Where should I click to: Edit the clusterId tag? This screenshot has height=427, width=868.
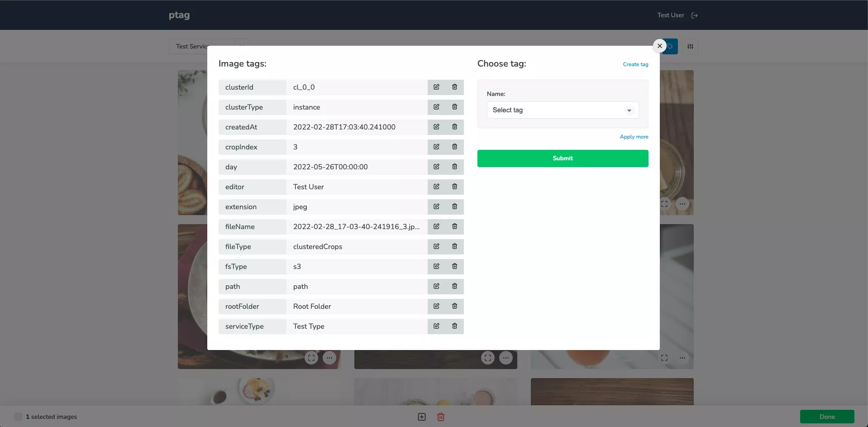pos(436,87)
